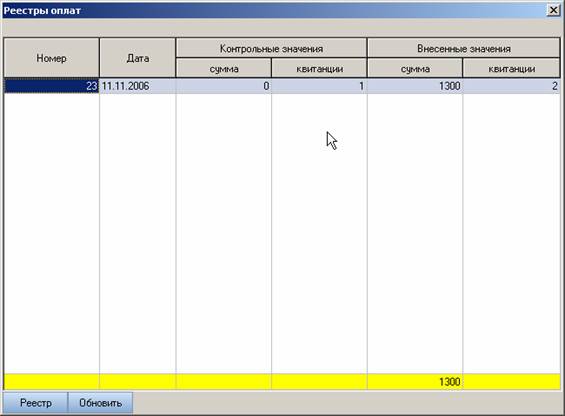Select the date cell 11.11.2006
This screenshot has height=416, width=565.
(x=138, y=86)
